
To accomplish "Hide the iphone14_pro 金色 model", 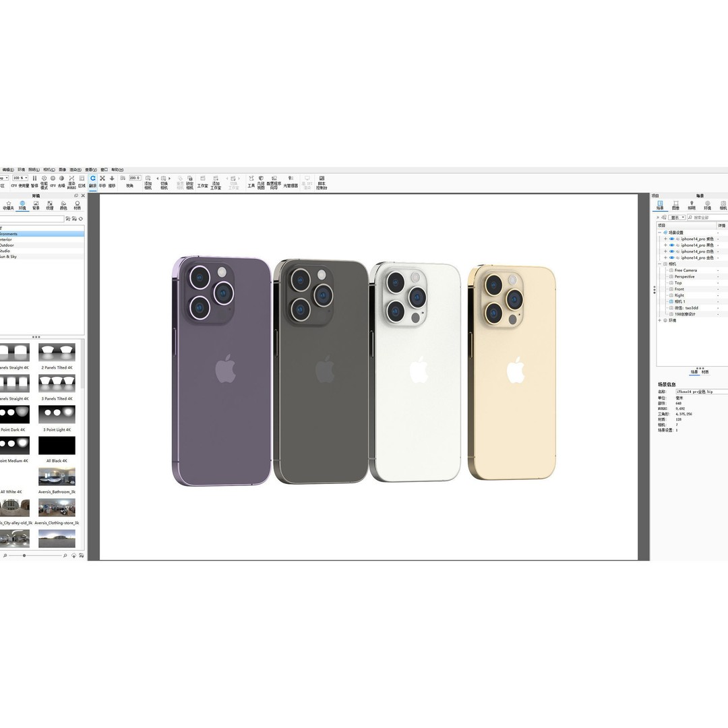I will 671,257.
